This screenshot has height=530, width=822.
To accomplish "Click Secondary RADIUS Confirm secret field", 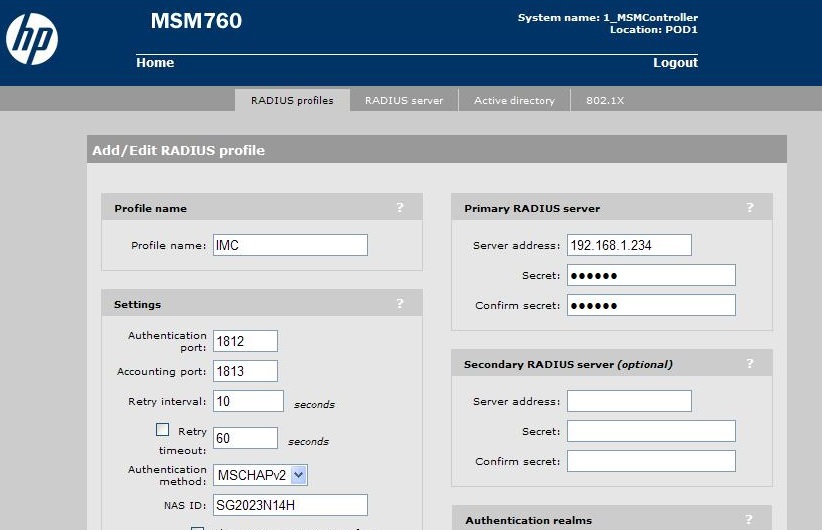I will click(651, 461).
